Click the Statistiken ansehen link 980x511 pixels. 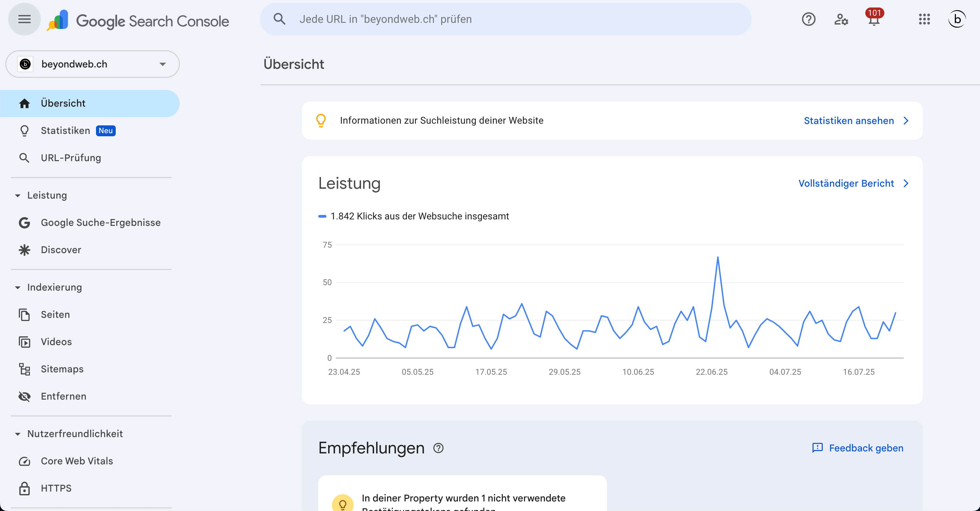tap(849, 121)
